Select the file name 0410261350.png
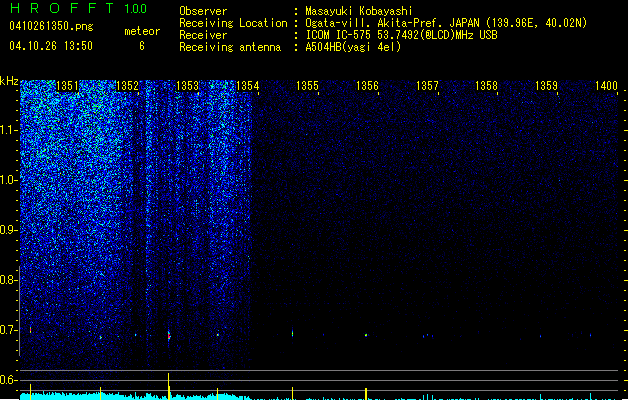 [x=51, y=26]
